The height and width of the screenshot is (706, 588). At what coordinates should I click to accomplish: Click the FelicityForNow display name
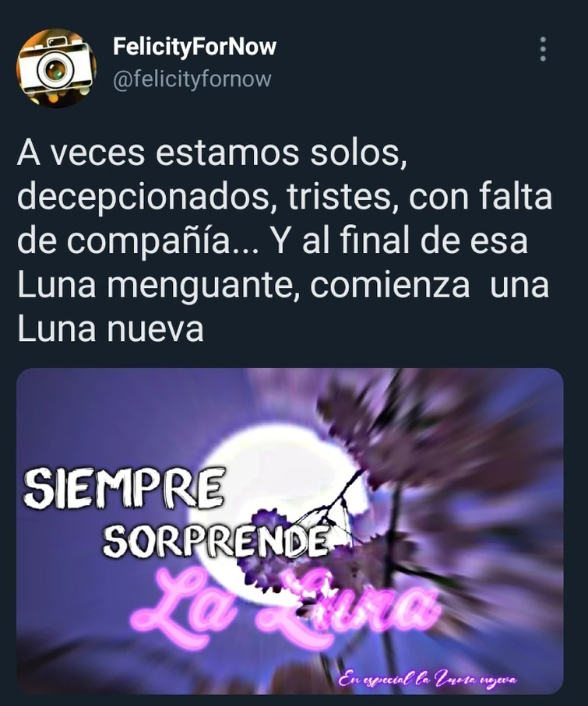(x=194, y=47)
